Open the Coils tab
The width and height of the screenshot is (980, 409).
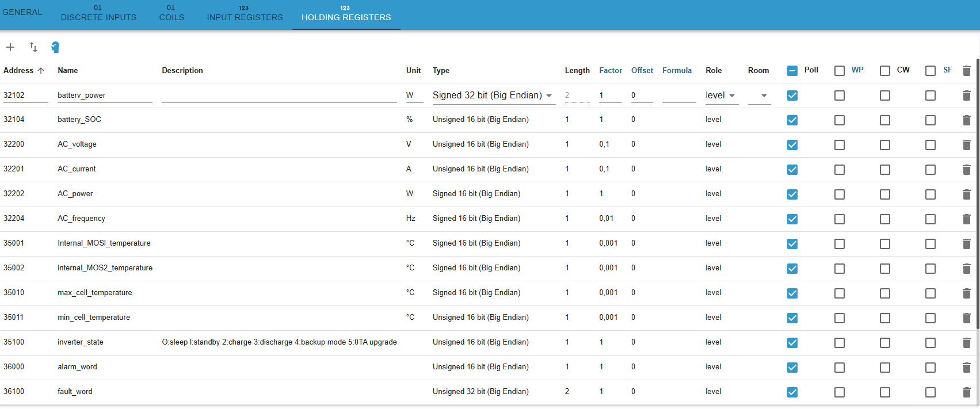(x=171, y=14)
